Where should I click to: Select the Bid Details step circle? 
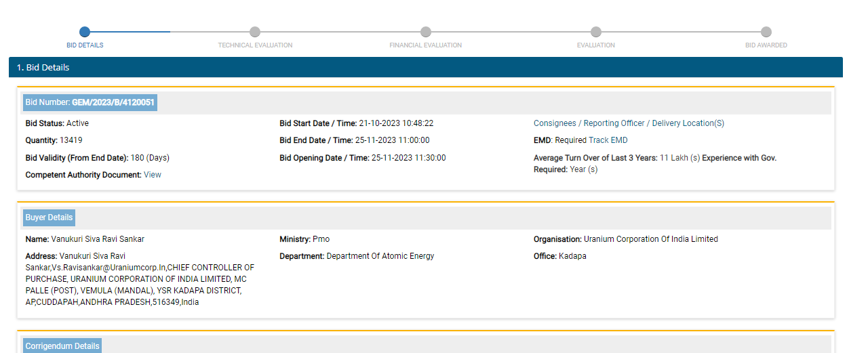85,32
